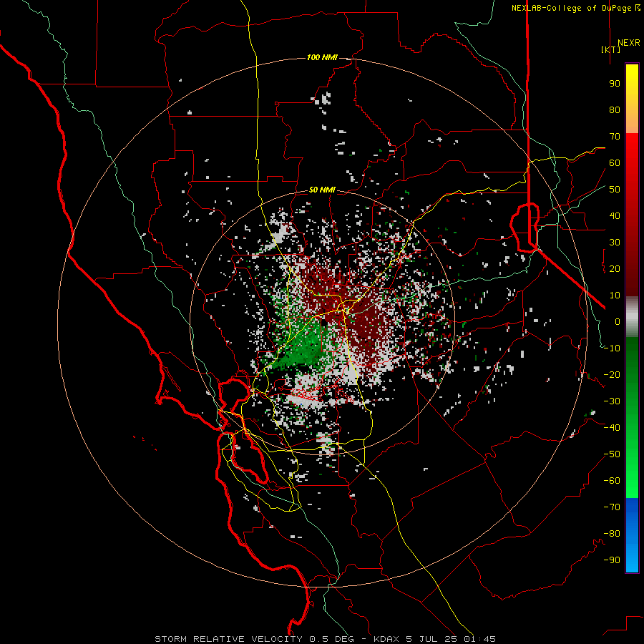The width and height of the screenshot is (644, 644).
Task: Click the -50 value on velocity scale
Action: click(x=612, y=454)
